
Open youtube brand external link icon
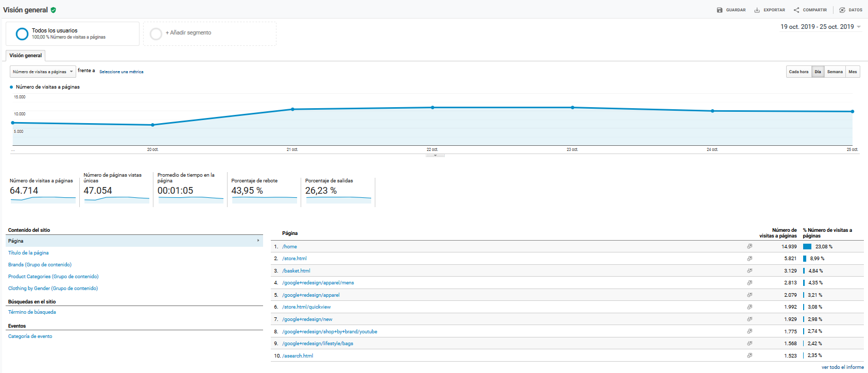point(750,331)
